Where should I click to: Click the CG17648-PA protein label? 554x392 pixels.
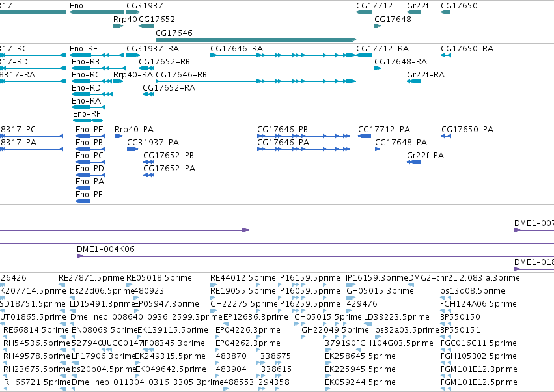[x=401, y=143]
